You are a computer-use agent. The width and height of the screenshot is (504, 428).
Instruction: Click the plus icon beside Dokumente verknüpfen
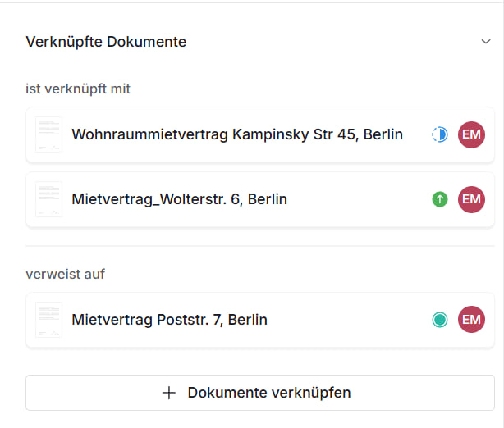pos(169,393)
